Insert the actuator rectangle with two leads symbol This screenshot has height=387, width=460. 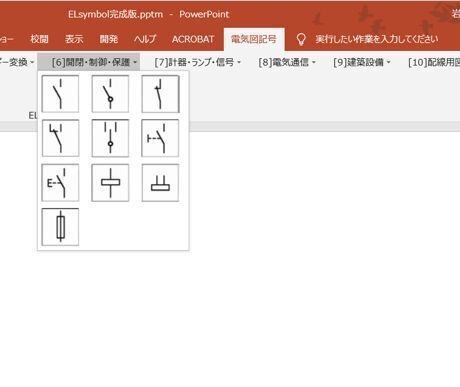(160, 183)
